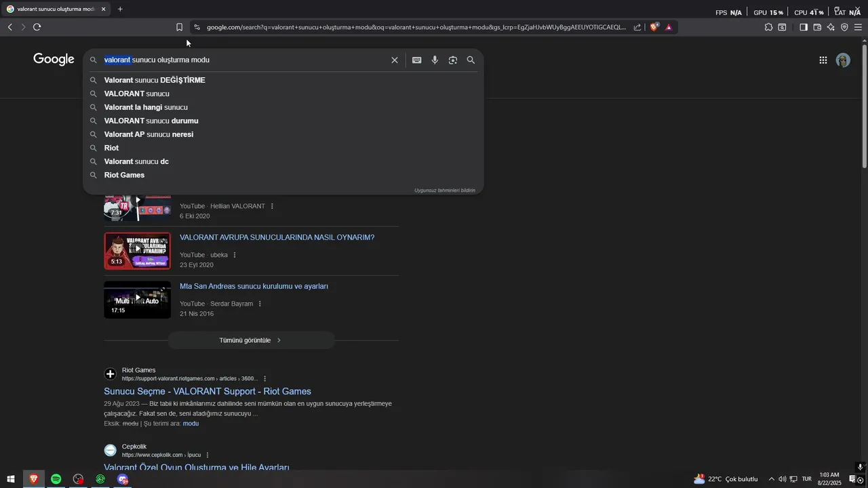Expand videos with 'Tümünü görüntüle'
This screenshot has height=488, width=868.
point(251,340)
